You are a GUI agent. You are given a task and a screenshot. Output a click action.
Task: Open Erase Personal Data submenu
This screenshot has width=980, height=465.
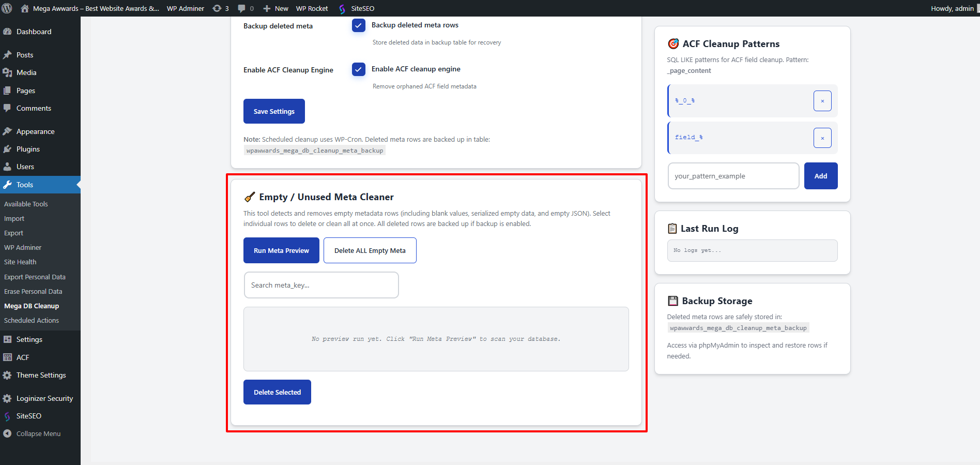(33, 291)
